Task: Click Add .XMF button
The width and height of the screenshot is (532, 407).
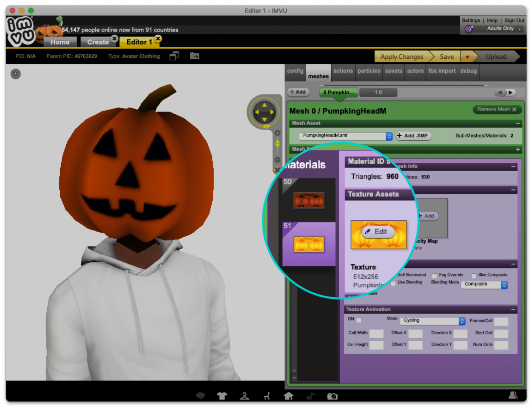Action: 414,136
